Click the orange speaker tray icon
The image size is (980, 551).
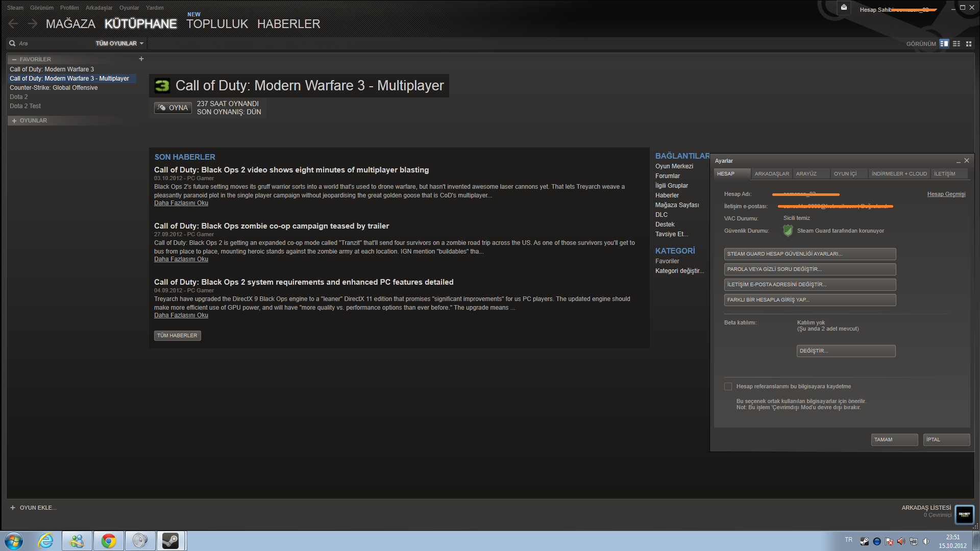[901, 541]
